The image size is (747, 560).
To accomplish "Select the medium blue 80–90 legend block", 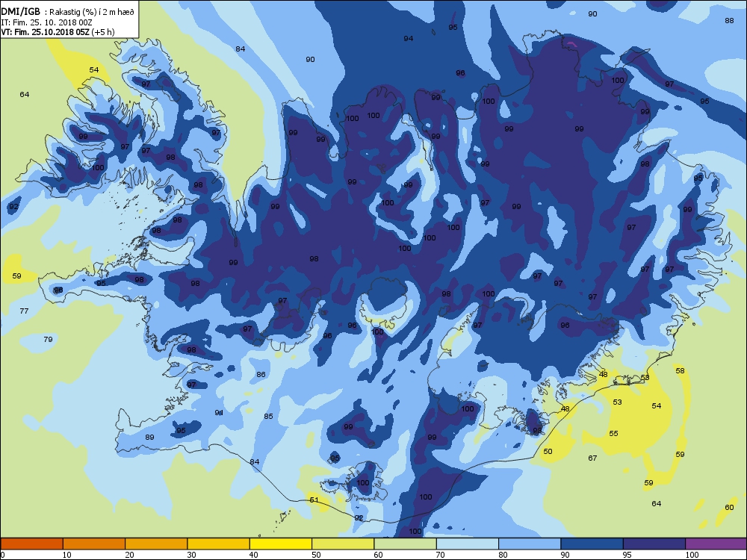I will (x=530, y=544).
